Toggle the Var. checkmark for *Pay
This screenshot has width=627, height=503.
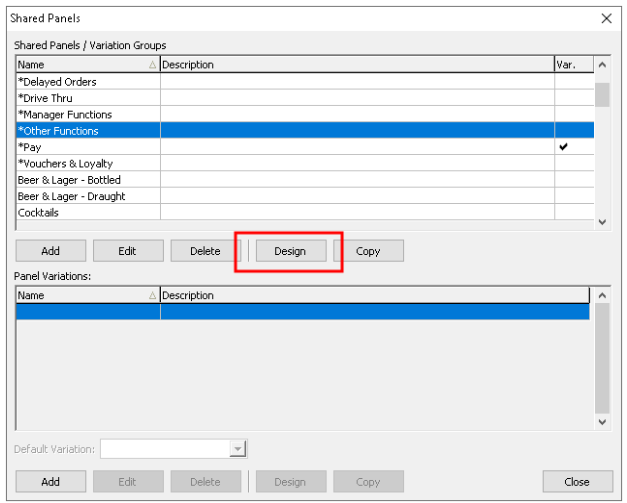coord(564,147)
